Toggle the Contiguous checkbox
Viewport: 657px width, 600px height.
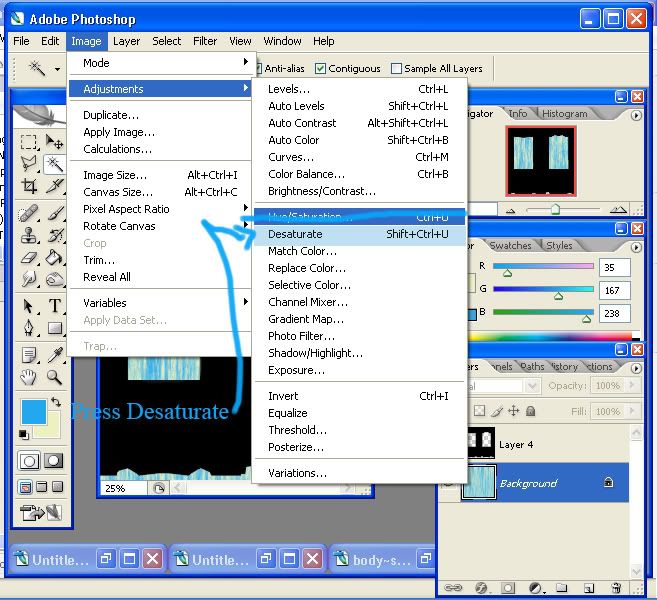point(320,68)
